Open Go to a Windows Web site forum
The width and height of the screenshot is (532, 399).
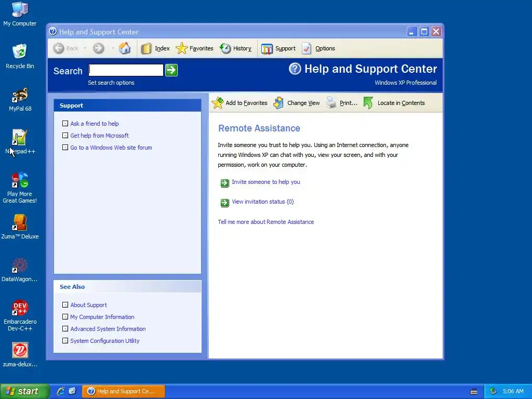[111, 147]
